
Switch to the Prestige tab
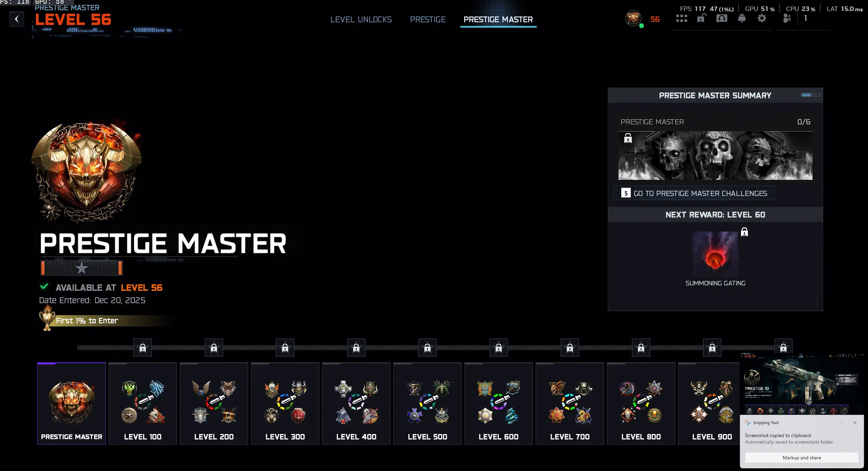(427, 20)
